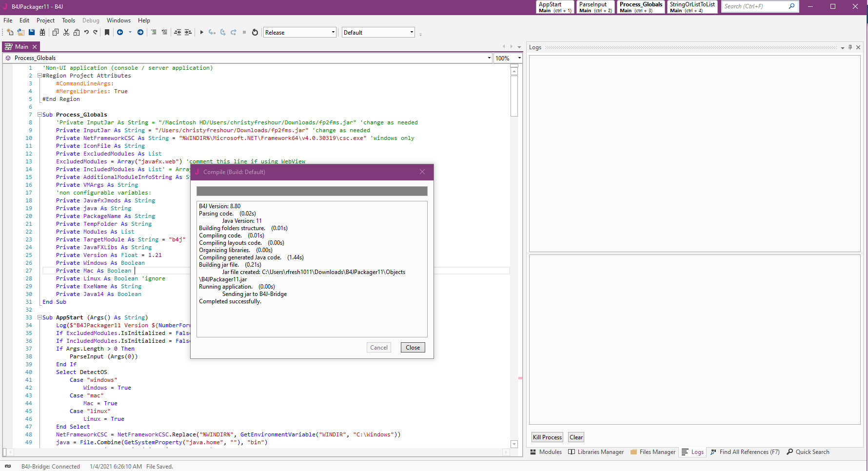Open the Default build dropdown

coord(378,33)
